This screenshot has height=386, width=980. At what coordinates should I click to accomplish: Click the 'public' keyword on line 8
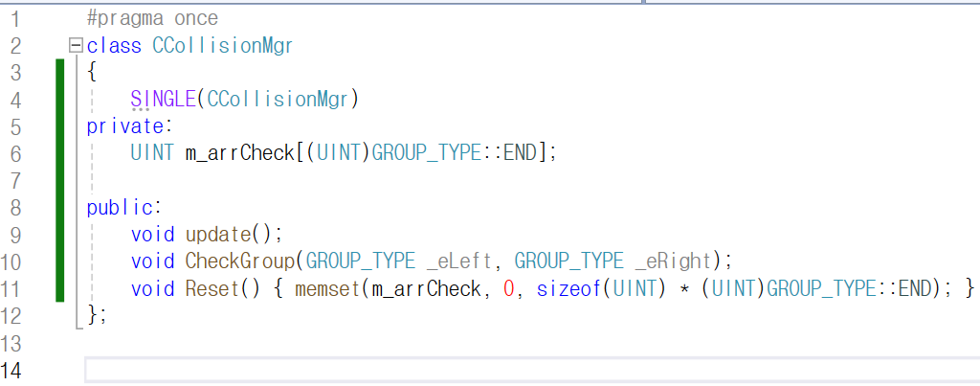click(x=120, y=208)
